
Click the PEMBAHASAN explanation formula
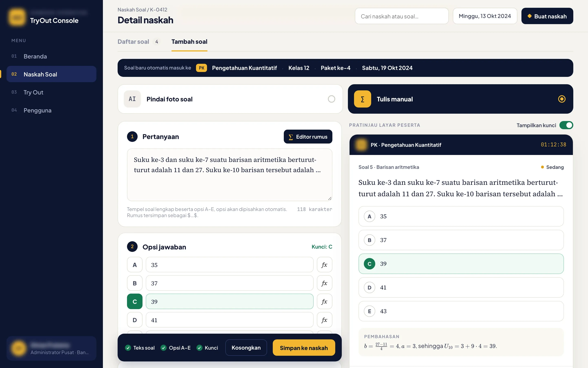pyautogui.click(x=430, y=346)
